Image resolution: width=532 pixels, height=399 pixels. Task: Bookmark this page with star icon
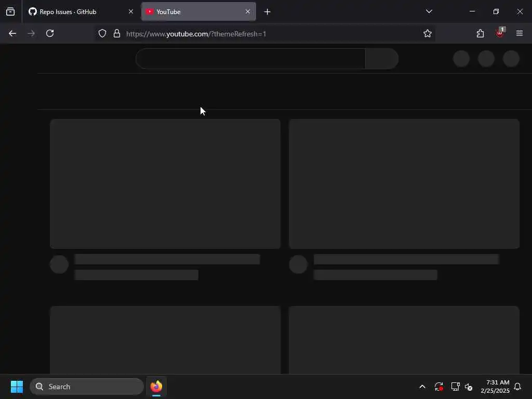pyautogui.click(x=428, y=34)
